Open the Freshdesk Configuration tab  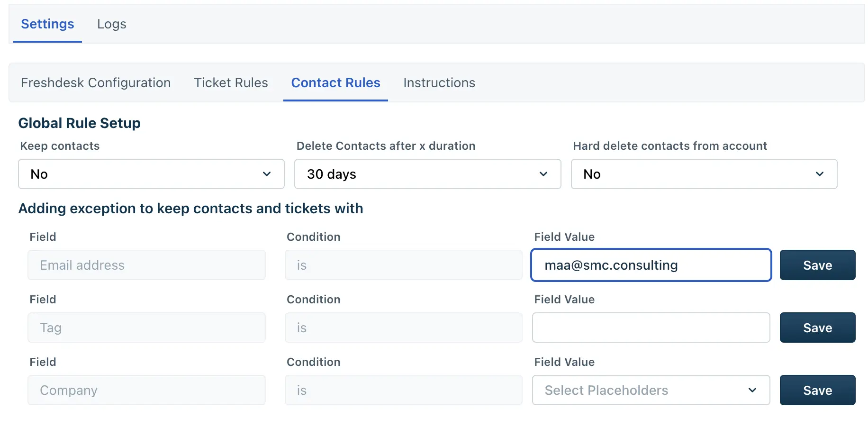[x=96, y=83]
